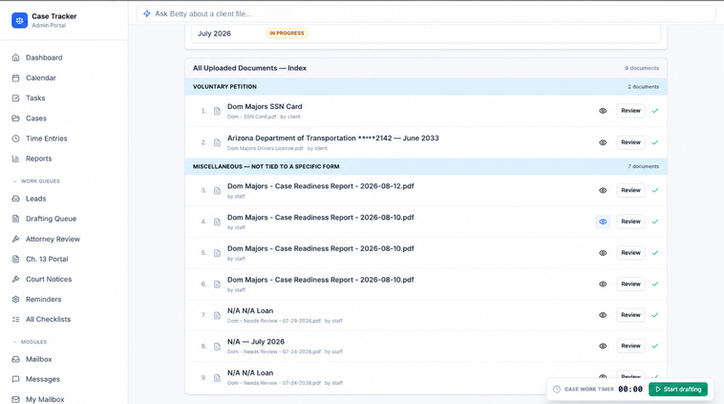This screenshot has width=724, height=404.
Task: Click the green checkmark on SSN Card row
Action: 655,111
